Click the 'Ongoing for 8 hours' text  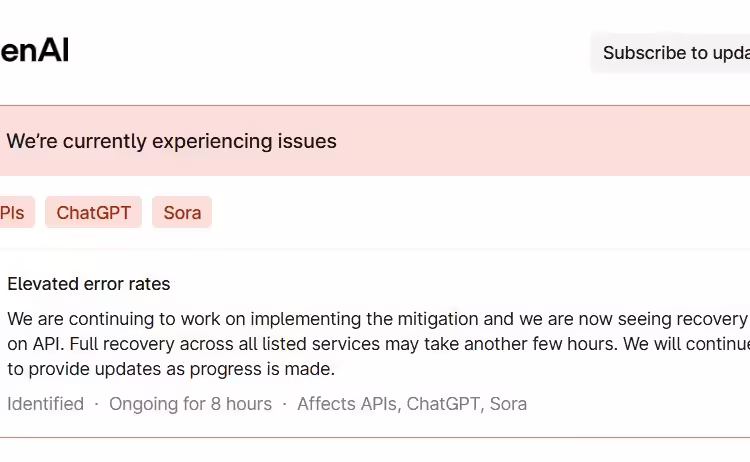click(x=190, y=404)
